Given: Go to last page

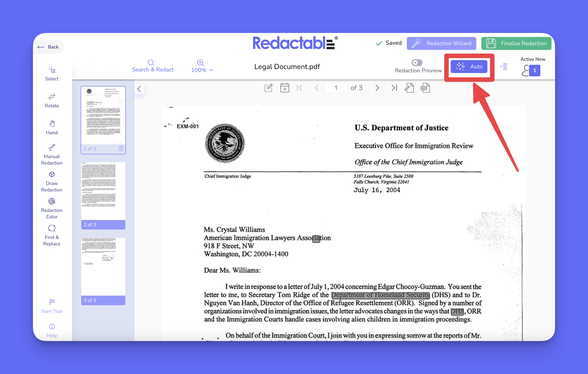Looking at the screenshot, I should 394,88.
